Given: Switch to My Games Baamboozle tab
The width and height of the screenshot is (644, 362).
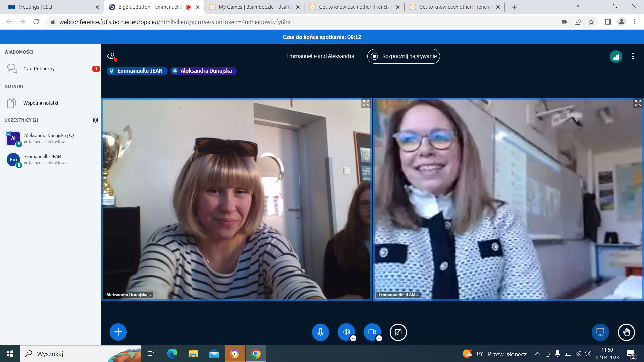Looking at the screenshot, I should click(255, 7).
